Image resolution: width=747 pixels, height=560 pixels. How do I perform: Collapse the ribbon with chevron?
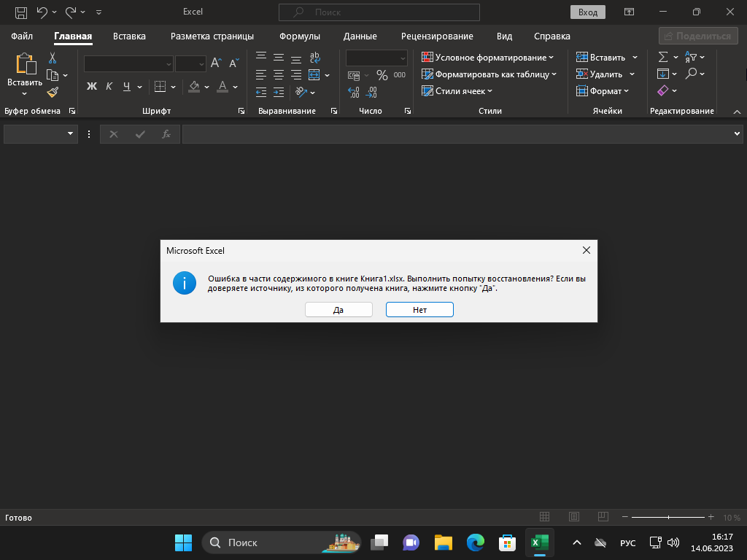[x=737, y=112]
